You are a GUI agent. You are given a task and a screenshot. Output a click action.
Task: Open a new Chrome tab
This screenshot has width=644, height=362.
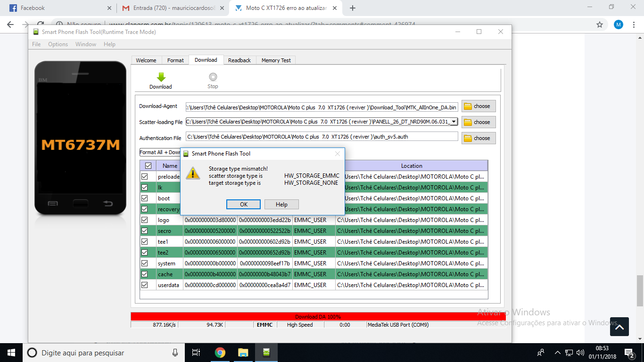(353, 8)
